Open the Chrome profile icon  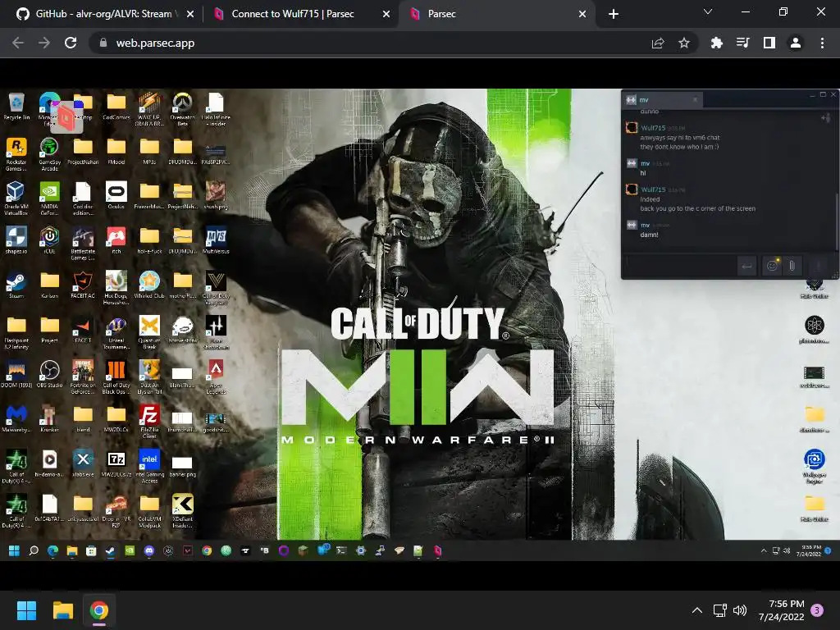(796, 43)
